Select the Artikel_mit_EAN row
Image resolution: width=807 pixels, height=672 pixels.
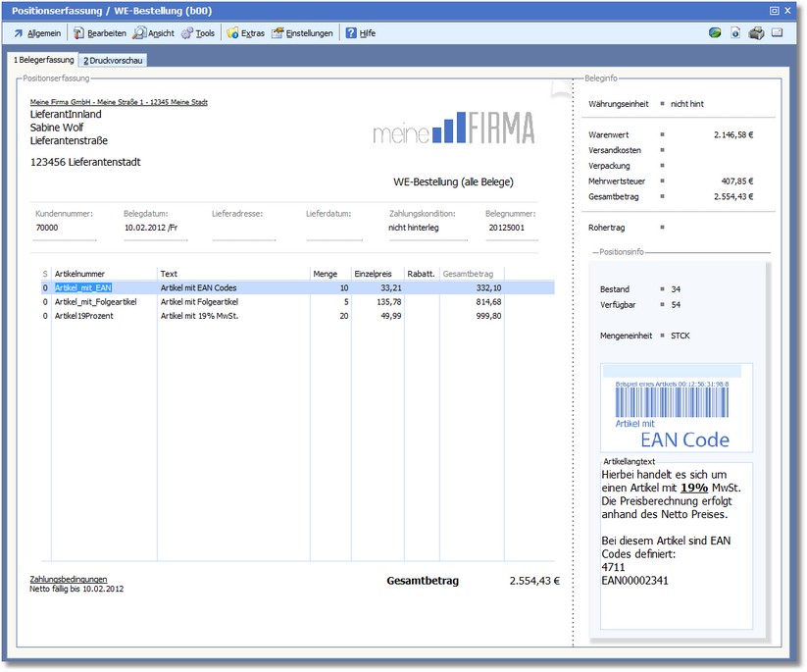83,287
